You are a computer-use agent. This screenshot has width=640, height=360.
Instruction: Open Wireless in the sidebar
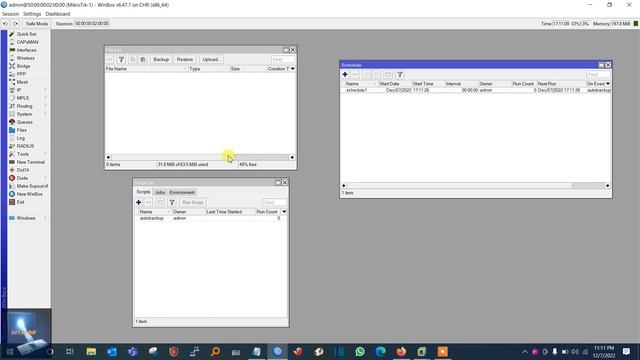coord(25,58)
